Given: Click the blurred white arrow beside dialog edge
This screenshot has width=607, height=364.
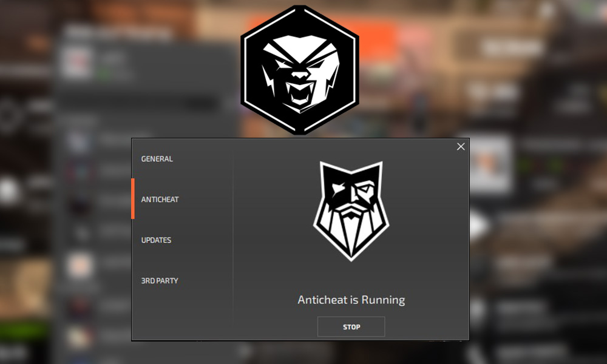Looking at the screenshot, I should (x=478, y=226).
